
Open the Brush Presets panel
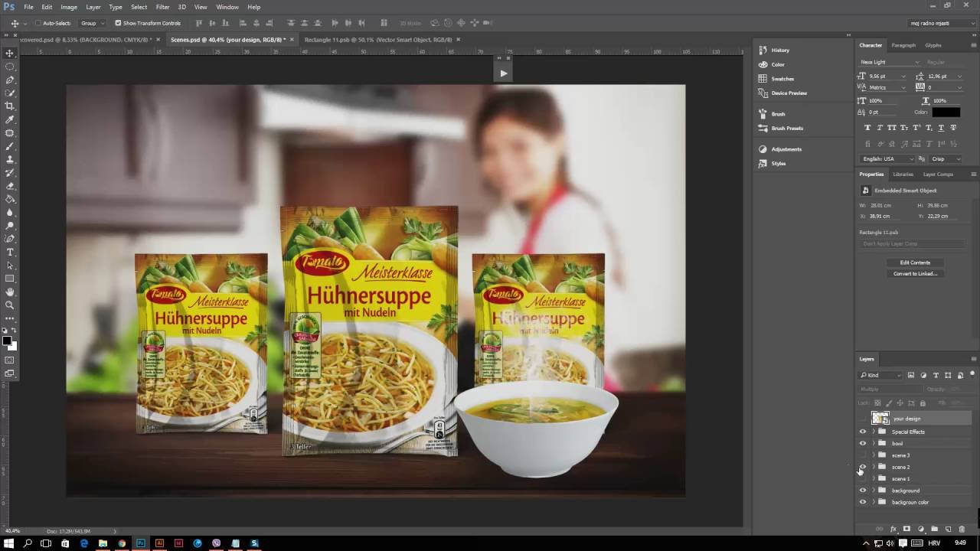(786, 128)
